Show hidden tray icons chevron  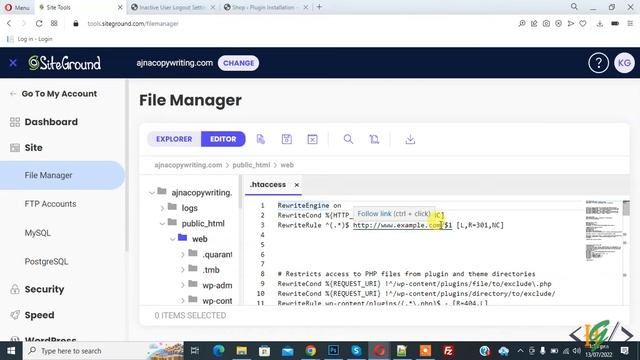520,351
